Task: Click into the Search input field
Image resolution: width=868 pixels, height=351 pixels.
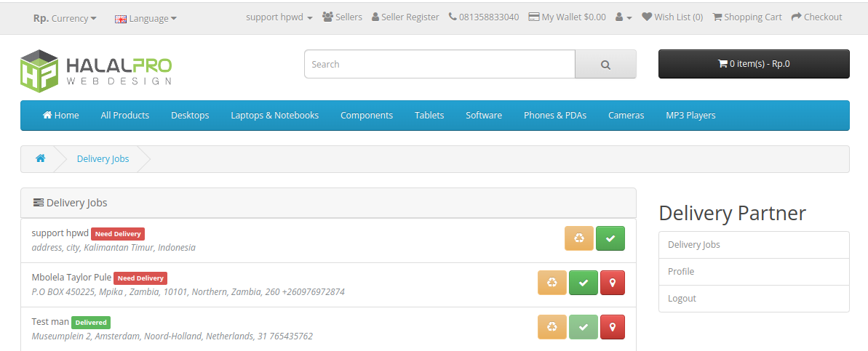Action: [439, 64]
